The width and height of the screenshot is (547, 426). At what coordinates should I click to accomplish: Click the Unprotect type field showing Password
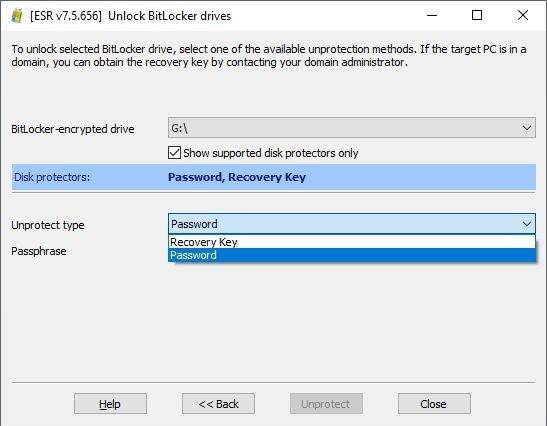[x=352, y=224]
